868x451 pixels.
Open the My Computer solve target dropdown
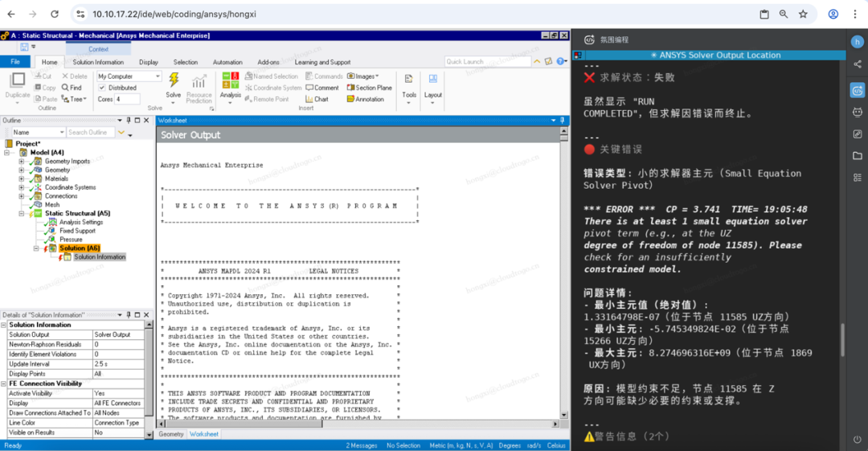(129, 76)
